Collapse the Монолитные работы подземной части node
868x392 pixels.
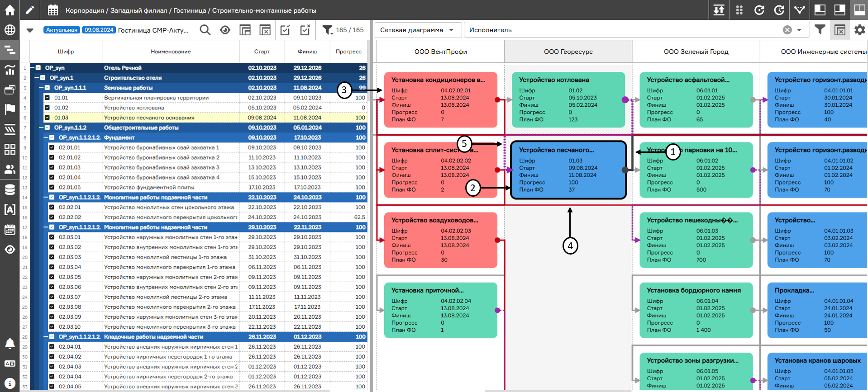[46, 197]
